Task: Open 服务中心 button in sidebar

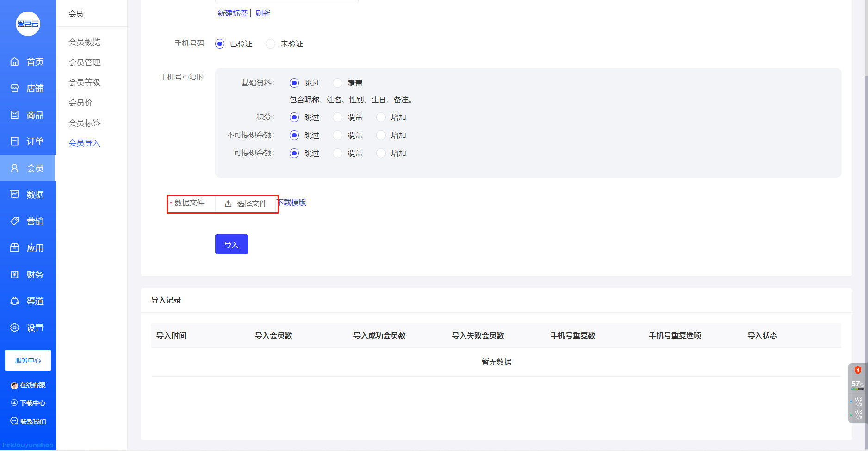Action: click(28, 360)
